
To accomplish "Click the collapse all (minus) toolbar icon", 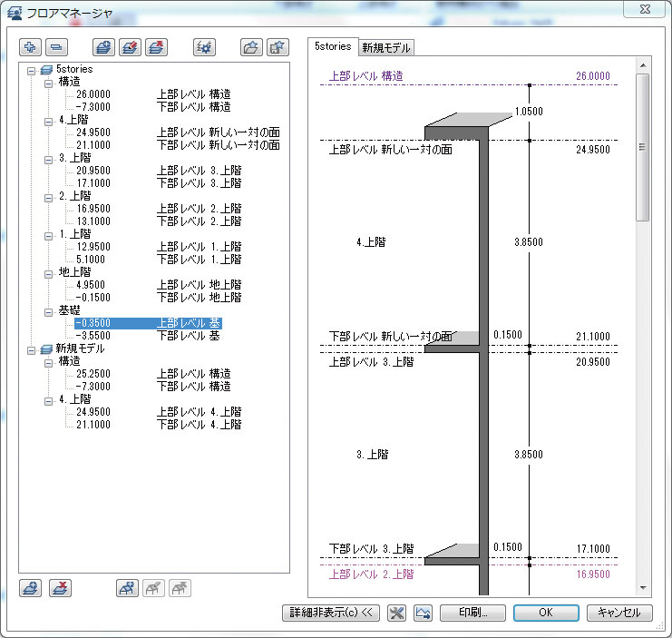I will (x=56, y=47).
